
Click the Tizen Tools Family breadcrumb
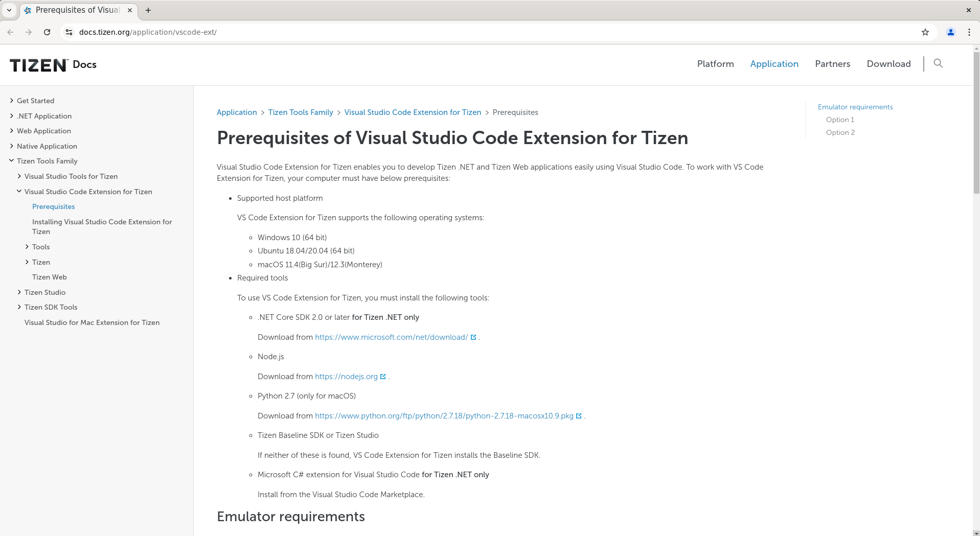[x=300, y=112]
